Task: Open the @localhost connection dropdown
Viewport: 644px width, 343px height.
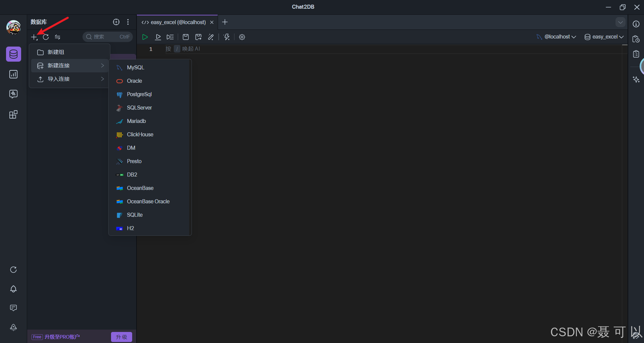Action: tap(556, 37)
